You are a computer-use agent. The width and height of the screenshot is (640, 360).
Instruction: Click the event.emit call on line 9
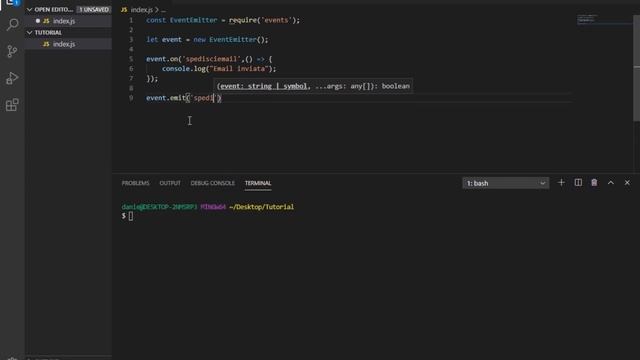coord(184,98)
